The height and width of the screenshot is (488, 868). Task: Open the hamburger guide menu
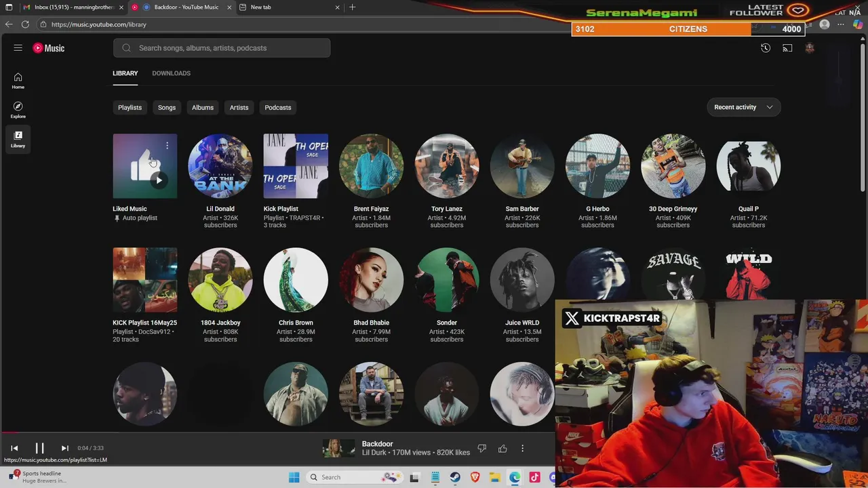[18, 48]
